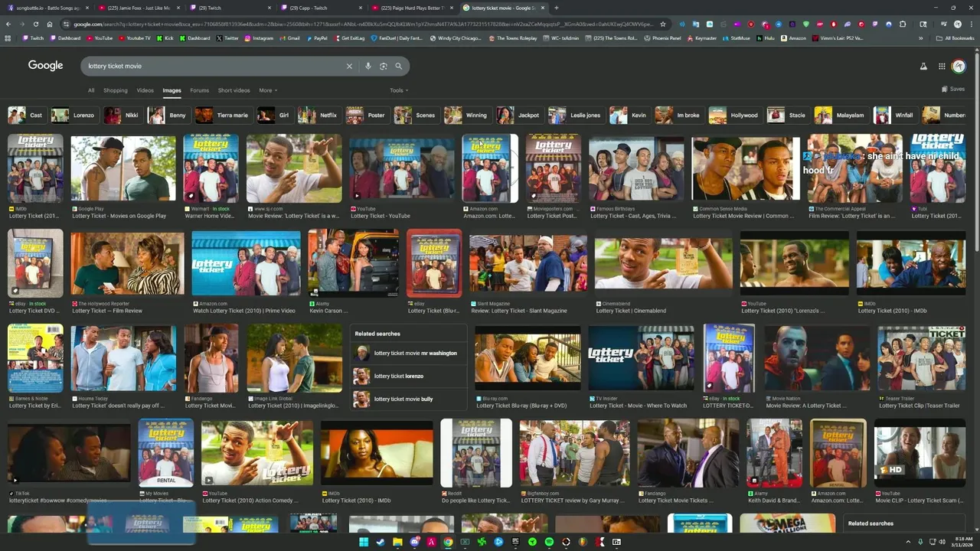The height and width of the screenshot is (551, 980).
Task: Open the Amazon bookmark
Action: (x=794, y=37)
